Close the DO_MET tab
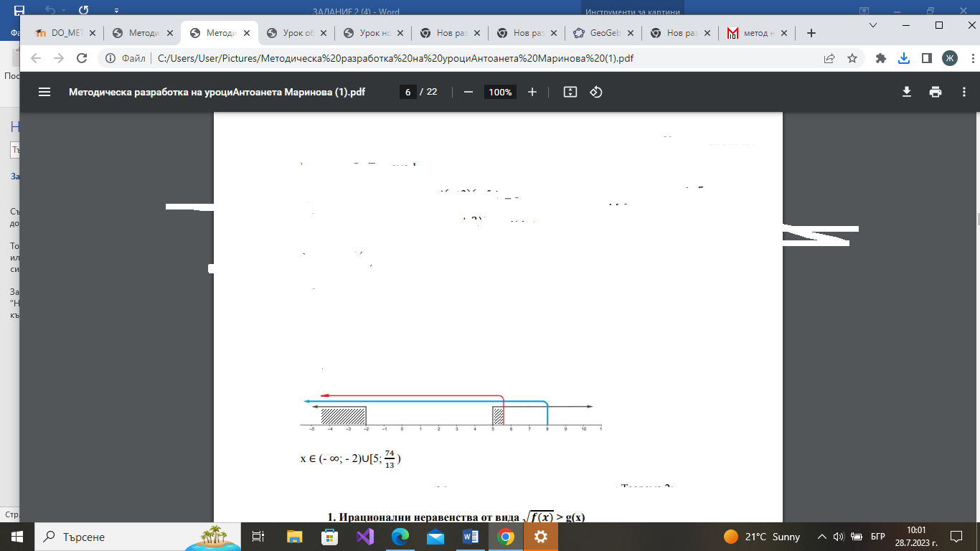This screenshot has height=551, width=980. (x=92, y=33)
